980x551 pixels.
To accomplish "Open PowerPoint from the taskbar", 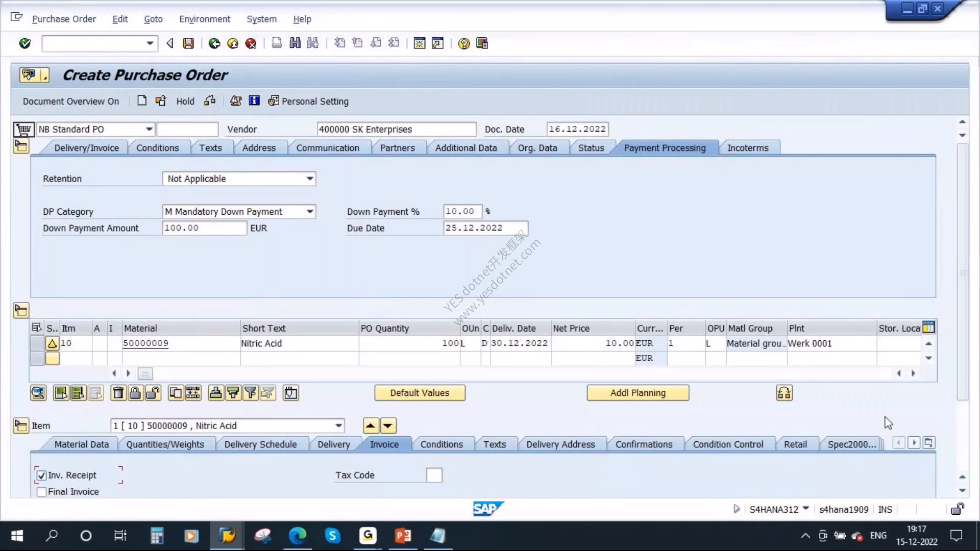I will pos(403,536).
